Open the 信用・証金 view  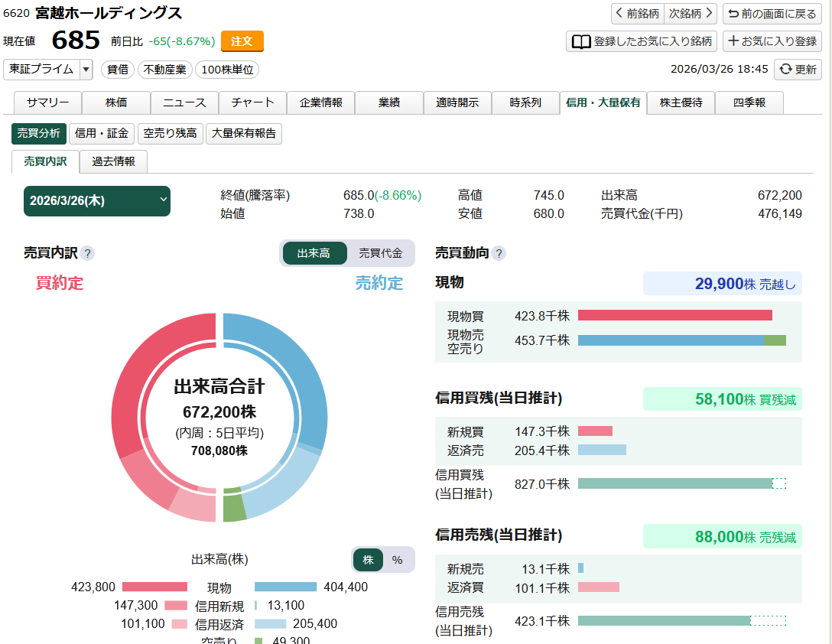coord(102,134)
